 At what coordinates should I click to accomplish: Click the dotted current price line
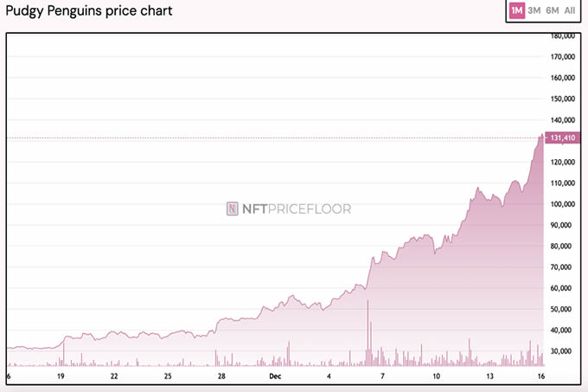pos(259,138)
